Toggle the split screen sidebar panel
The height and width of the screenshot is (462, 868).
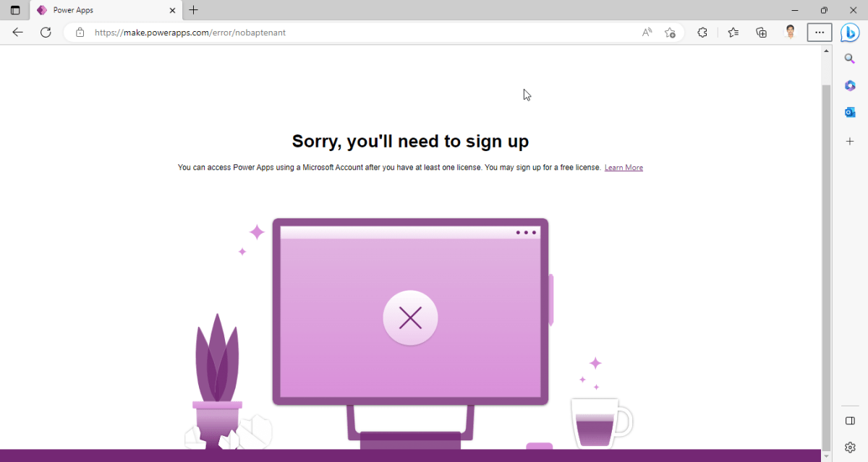coord(850,420)
